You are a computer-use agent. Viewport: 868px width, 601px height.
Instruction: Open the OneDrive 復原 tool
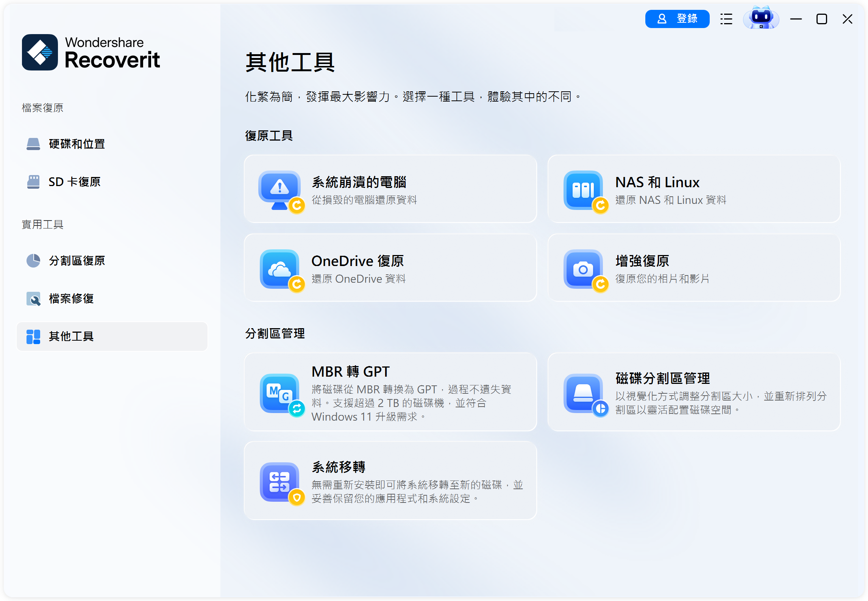click(390, 268)
